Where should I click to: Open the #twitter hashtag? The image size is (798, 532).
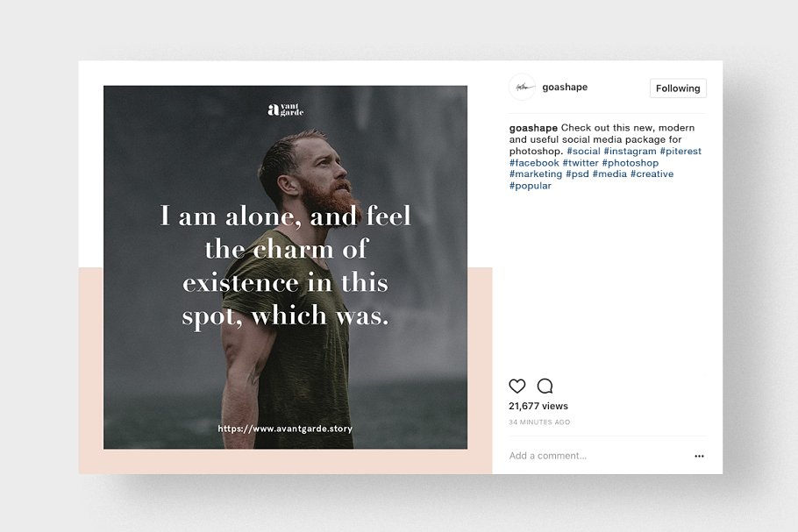click(581, 163)
